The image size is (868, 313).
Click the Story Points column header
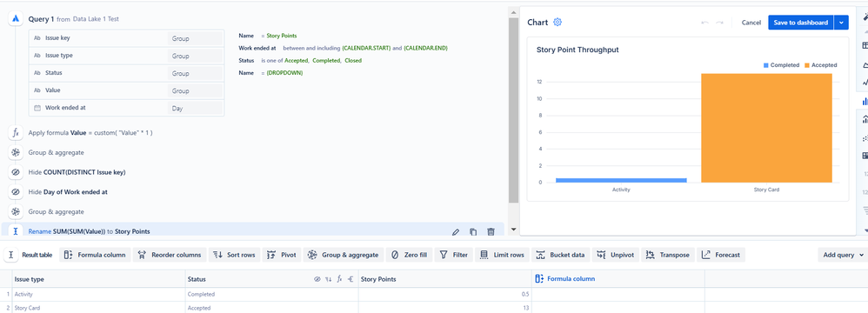445,279
